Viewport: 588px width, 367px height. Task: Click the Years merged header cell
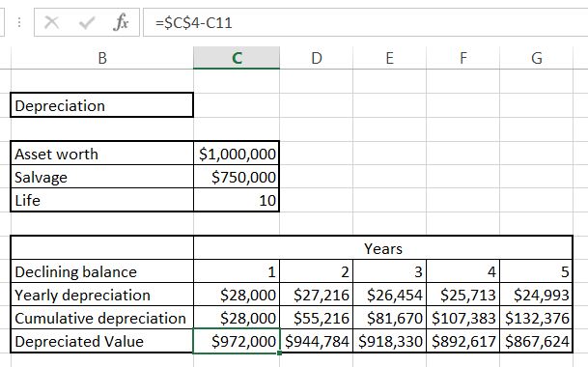coord(383,248)
